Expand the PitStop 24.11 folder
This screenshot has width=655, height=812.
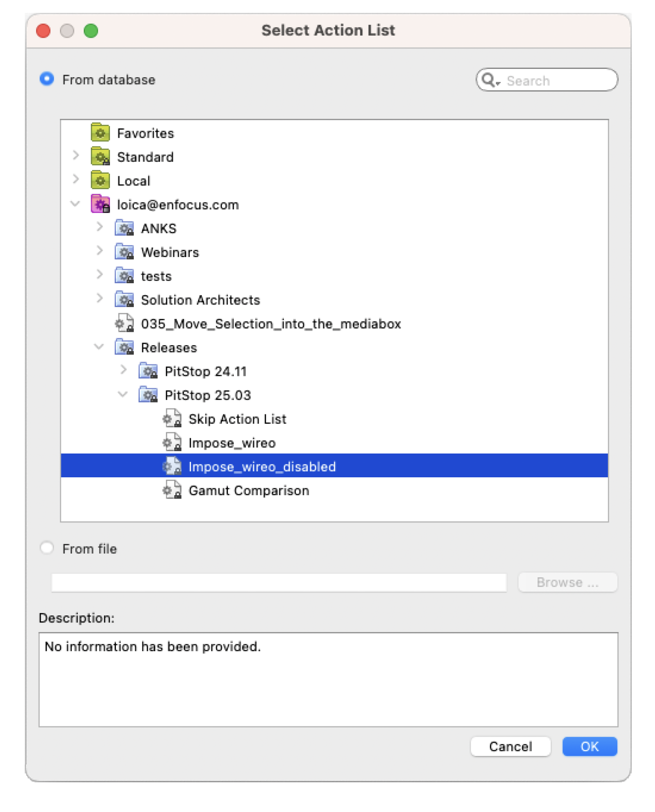click(123, 370)
